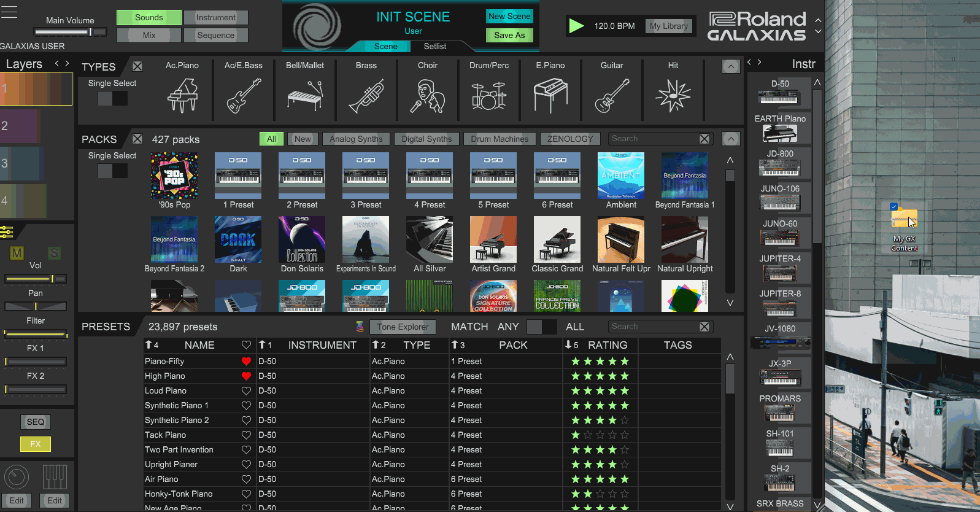Open the Mix view

click(x=149, y=35)
